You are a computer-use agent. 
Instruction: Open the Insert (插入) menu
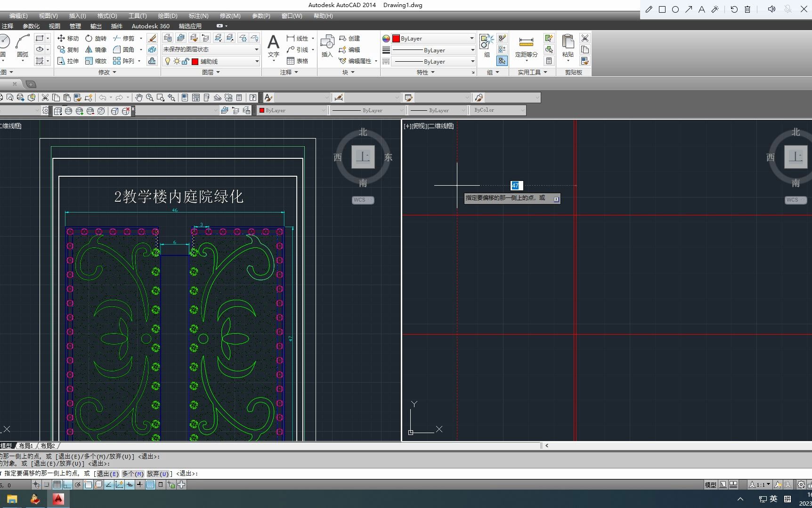77,16
